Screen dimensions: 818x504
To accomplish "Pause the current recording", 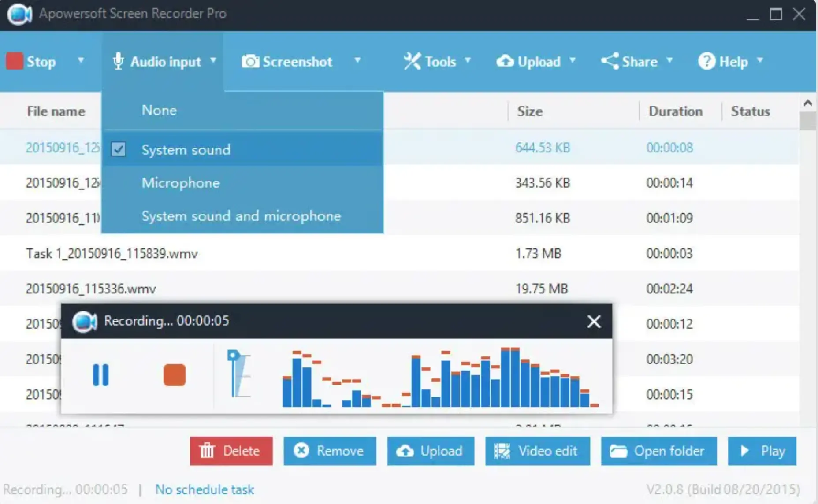I will click(100, 375).
